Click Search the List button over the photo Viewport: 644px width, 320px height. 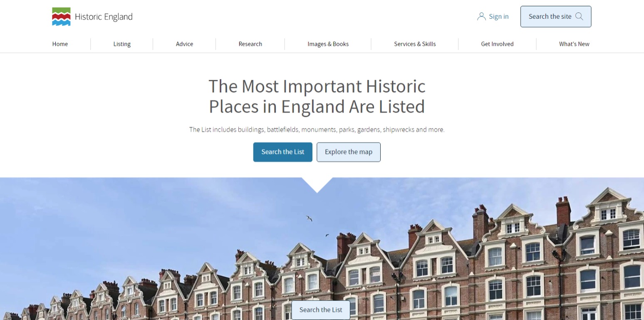321,310
